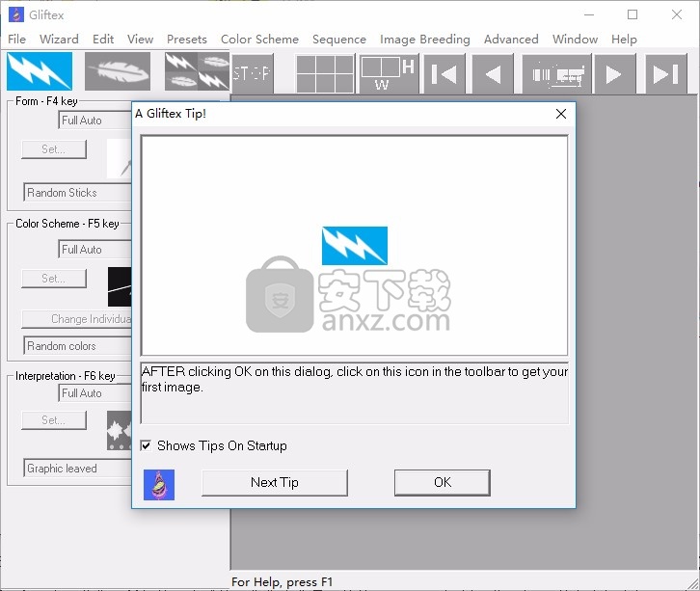Open Interpretation Full Auto dropdown
Image resolution: width=700 pixels, height=591 pixels.
pyautogui.click(x=95, y=392)
